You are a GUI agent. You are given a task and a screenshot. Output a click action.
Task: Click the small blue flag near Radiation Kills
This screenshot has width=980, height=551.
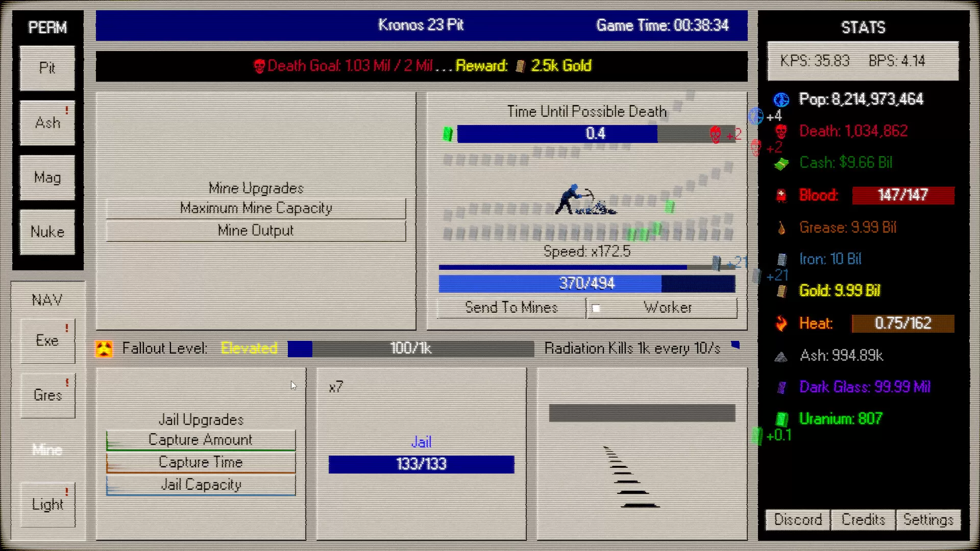point(735,345)
